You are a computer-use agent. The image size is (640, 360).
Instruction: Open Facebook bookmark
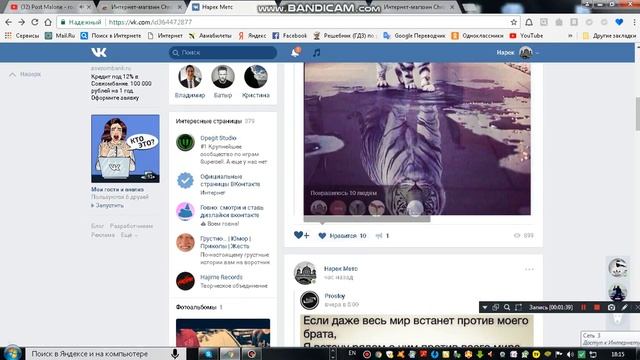289,36
